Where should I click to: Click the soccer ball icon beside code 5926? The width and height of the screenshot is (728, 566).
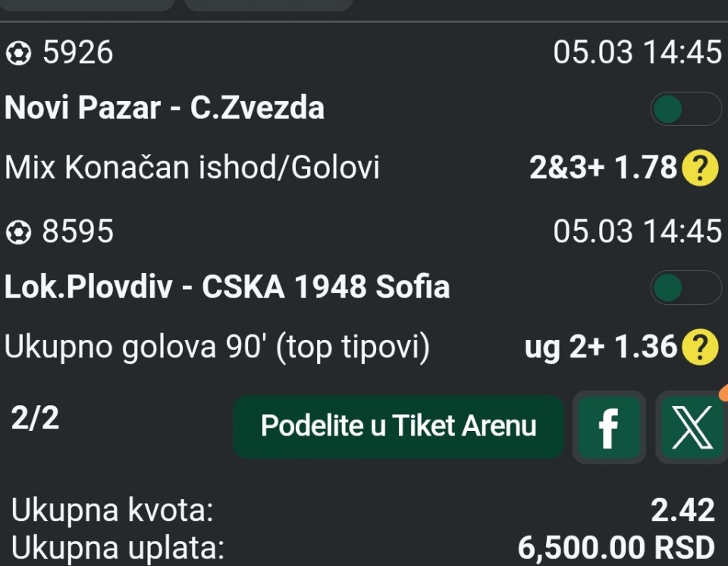[17, 53]
